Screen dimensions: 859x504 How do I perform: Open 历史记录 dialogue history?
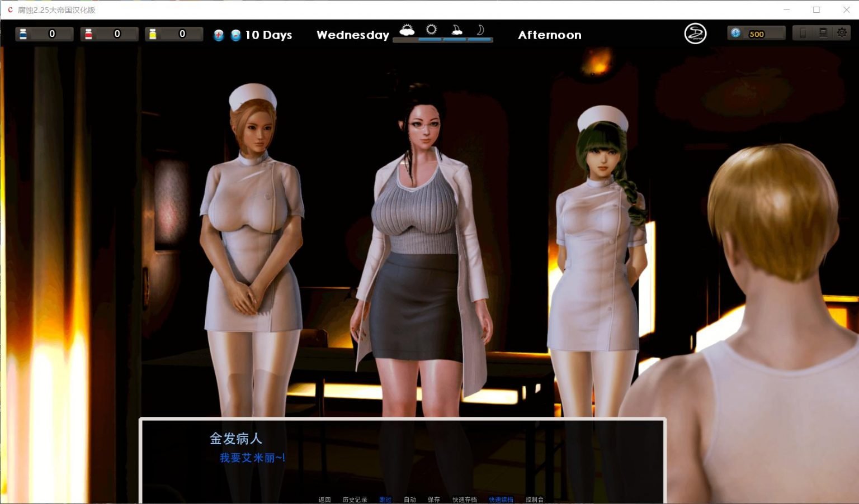(355, 499)
